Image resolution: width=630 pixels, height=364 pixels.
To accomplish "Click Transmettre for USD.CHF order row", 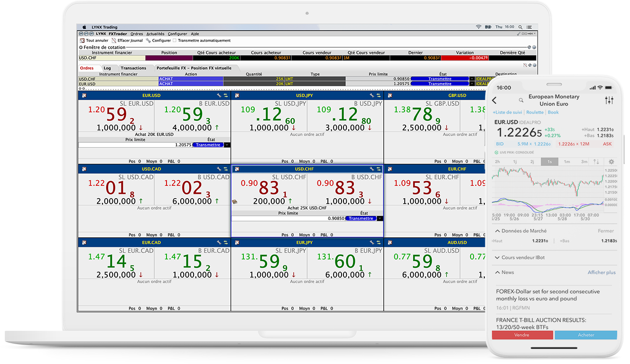I will (x=440, y=79).
